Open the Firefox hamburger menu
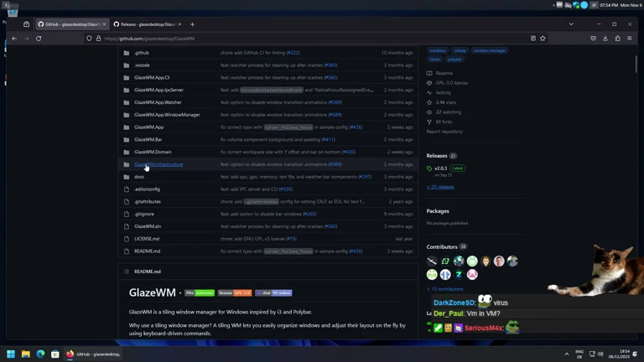The width and height of the screenshot is (644, 362). [630, 39]
